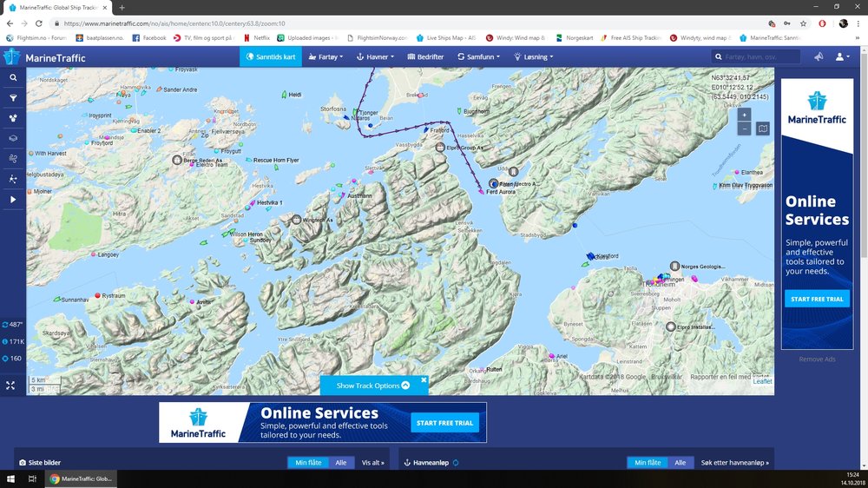Focus the Fartøy, havn search field

pyautogui.click(x=756, y=56)
